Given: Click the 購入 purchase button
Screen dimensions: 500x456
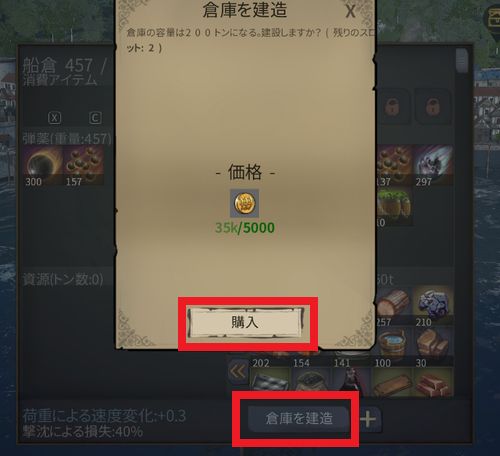Looking at the screenshot, I should click(x=245, y=323).
